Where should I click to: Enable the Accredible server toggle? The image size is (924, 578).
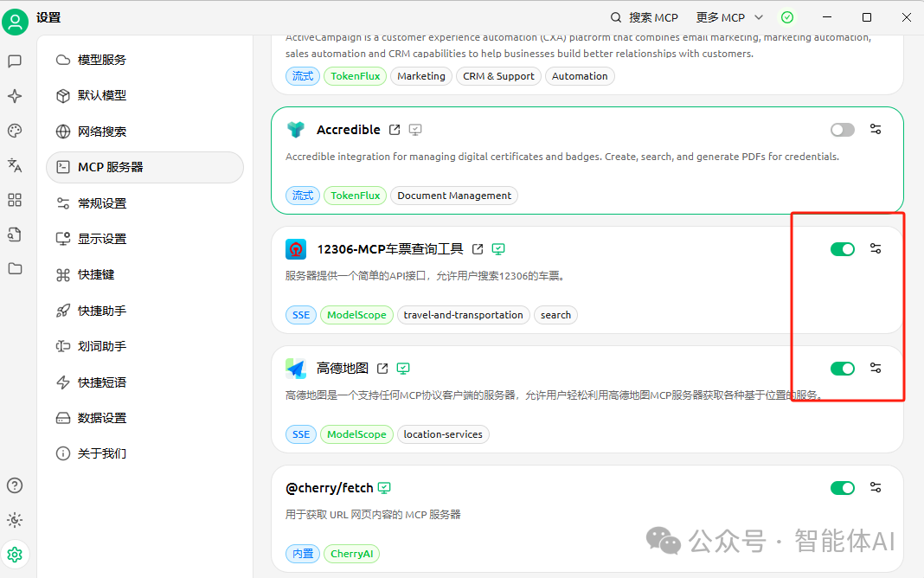pyautogui.click(x=843, y=130)
